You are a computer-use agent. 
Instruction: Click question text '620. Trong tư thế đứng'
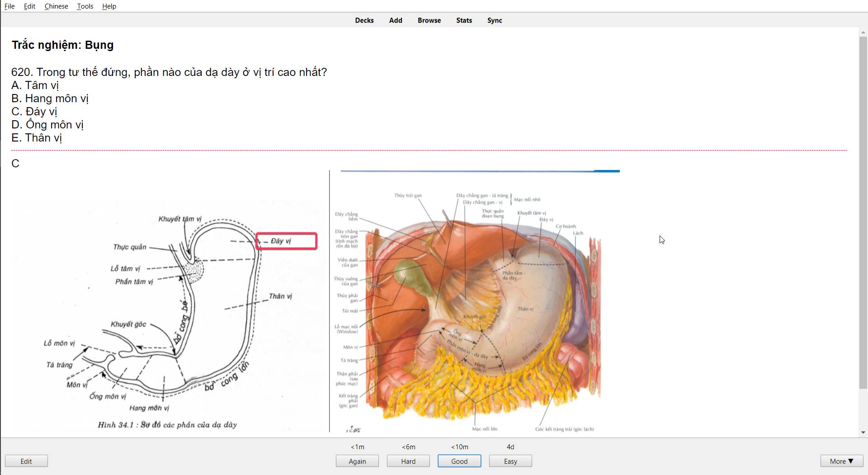tap(169, 72)
